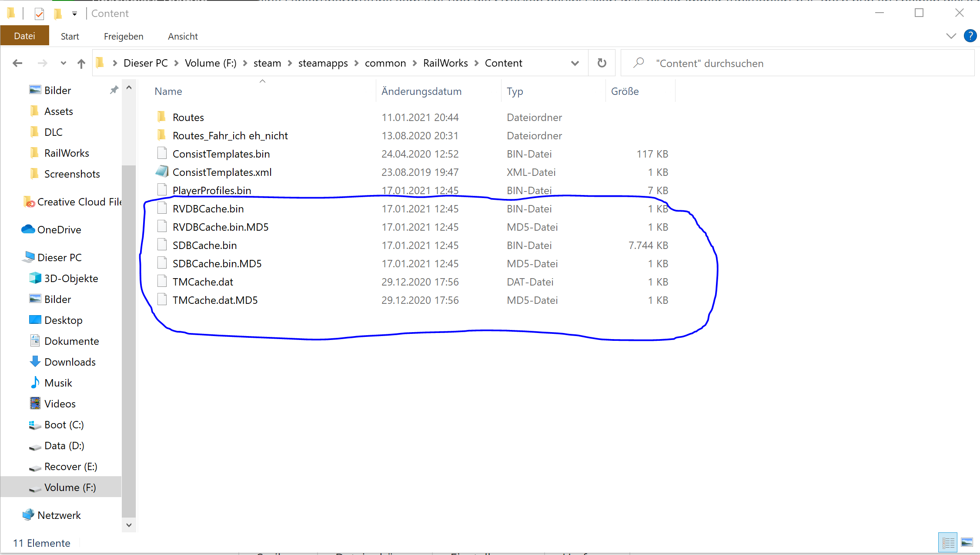
Task: Open the recent locations dropdown arrow
Action: click(64, 63)
